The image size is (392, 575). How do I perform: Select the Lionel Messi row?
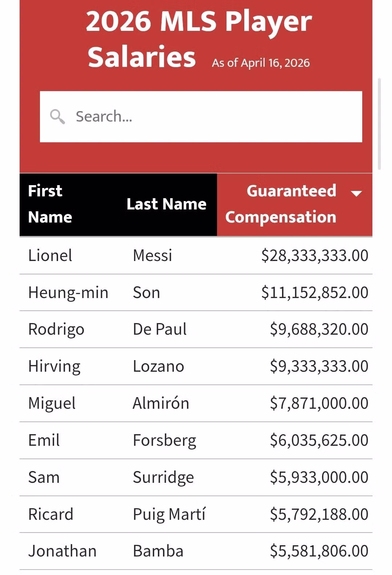pyautogui.click(x=196, y=256)
